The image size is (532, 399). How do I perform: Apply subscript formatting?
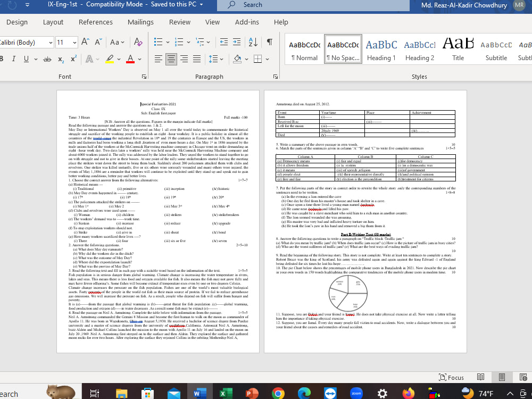[61, 60]
